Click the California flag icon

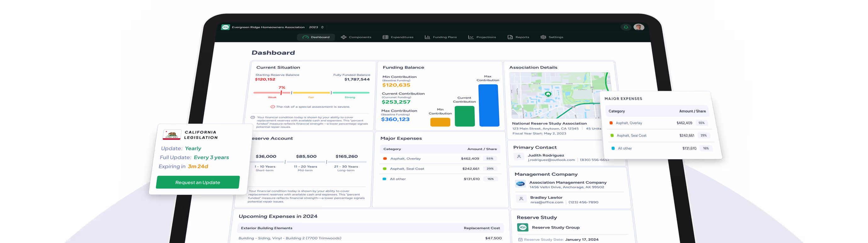pos(172,135)
